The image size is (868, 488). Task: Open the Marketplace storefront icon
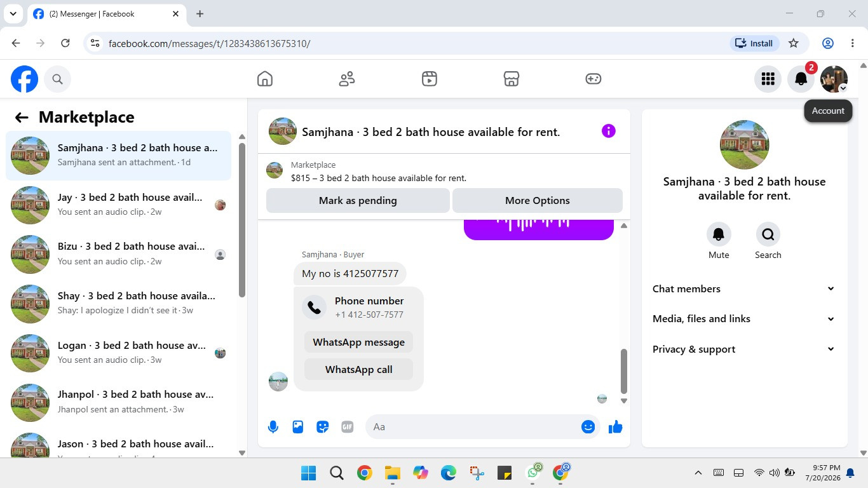512,79
